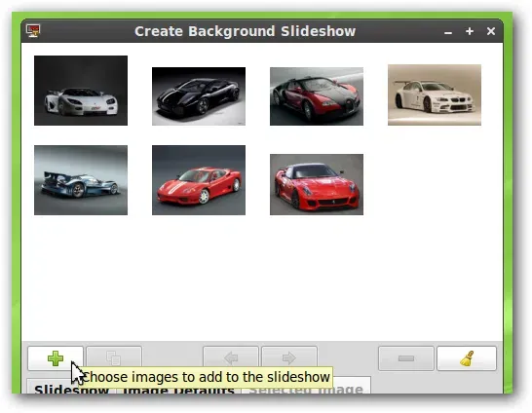Move image left with the left arrow
The image size is (532, 413).
(x=231, y=357)
